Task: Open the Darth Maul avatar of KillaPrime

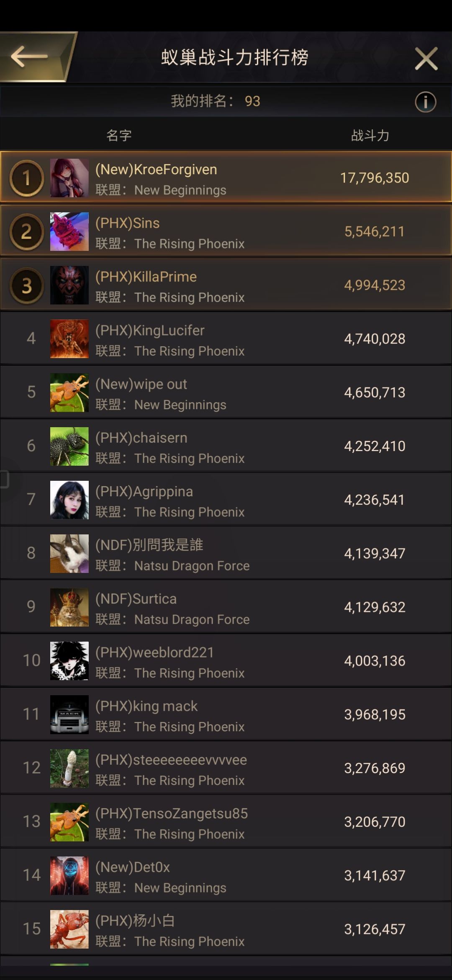Action: point(69,285)
